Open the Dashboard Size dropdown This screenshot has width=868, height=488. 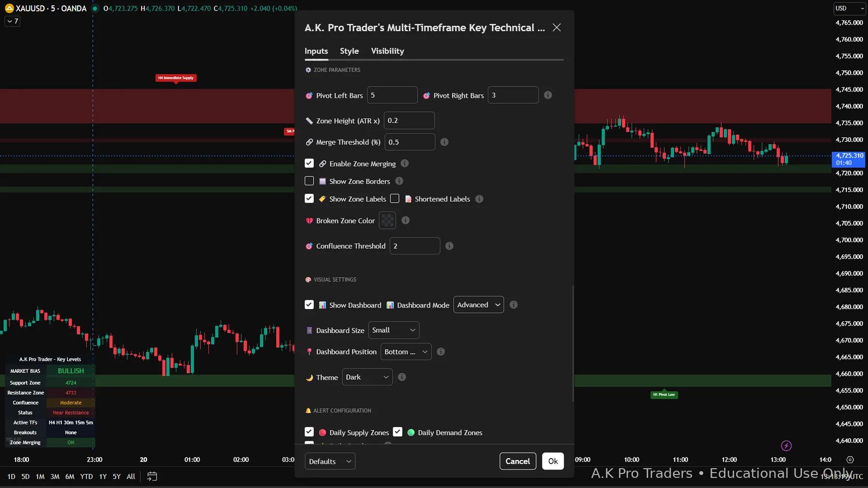(393, 330)
